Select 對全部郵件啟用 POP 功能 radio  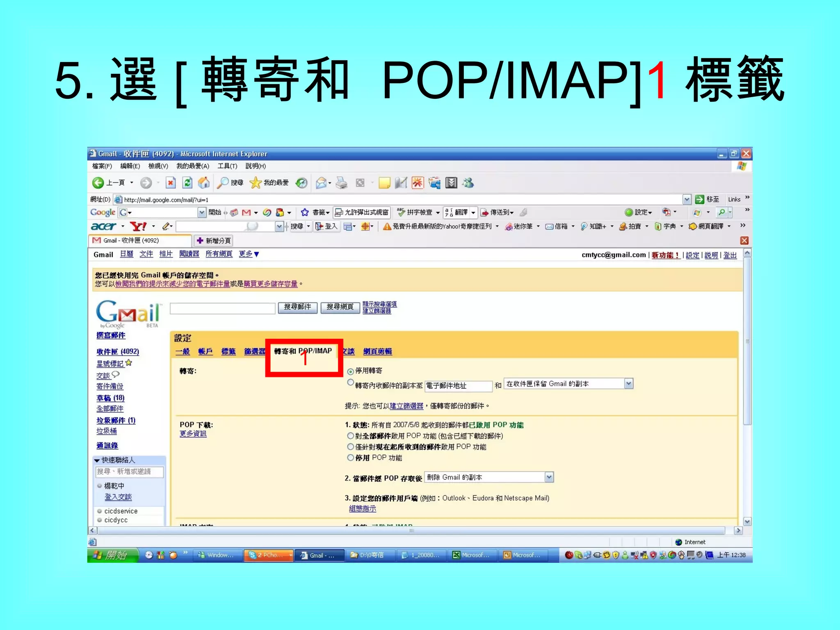point(350,436)
